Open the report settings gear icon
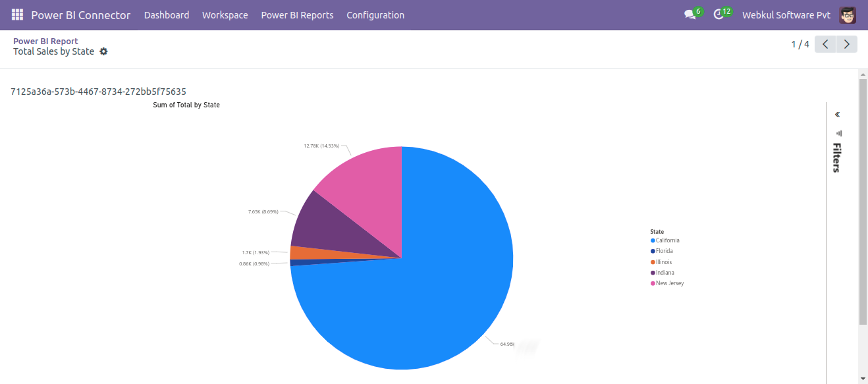Screen dimensions: 868x384 pos(103,51)
